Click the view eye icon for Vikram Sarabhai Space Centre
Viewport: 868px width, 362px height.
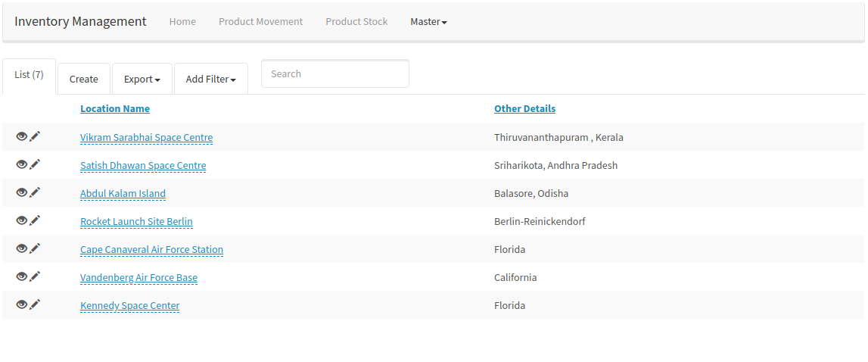point(22,136)
